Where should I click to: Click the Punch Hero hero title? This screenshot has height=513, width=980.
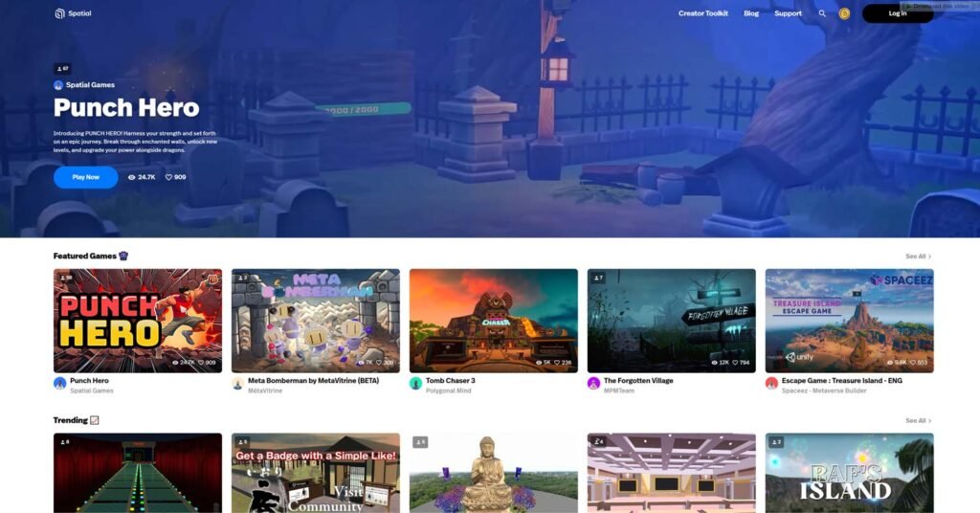pyautogui.click(x=126, y=107)
